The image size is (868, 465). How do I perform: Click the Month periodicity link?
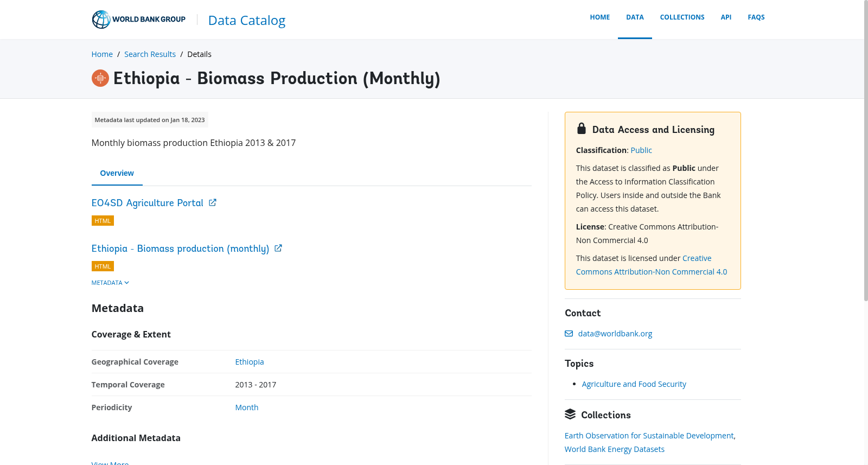pos(247,407)
